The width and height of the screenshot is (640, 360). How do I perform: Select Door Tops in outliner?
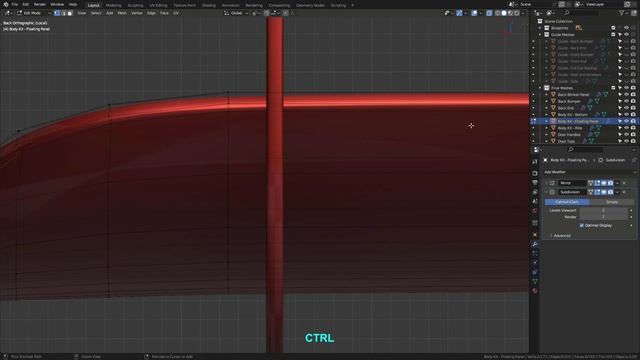click(x=566, y=141)
